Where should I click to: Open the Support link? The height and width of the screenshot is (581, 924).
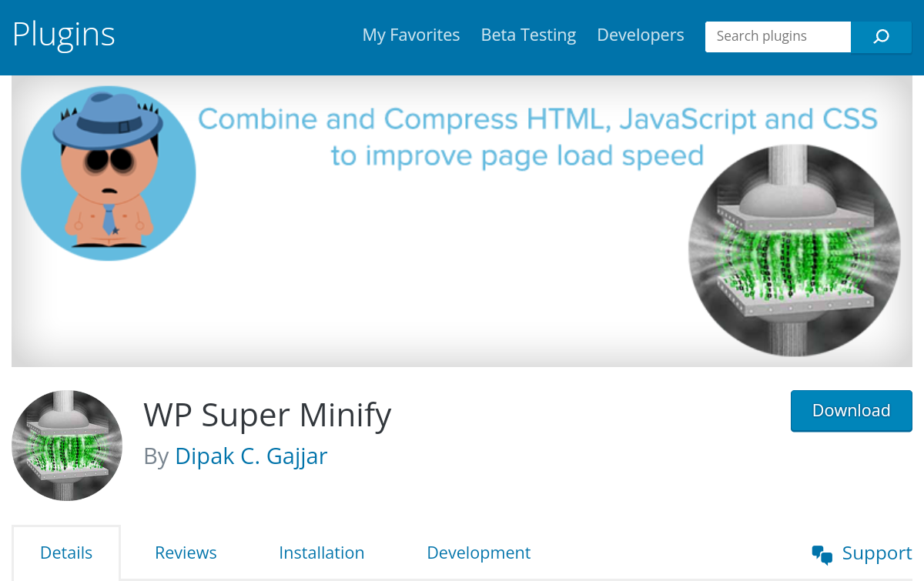coord(862,553)
